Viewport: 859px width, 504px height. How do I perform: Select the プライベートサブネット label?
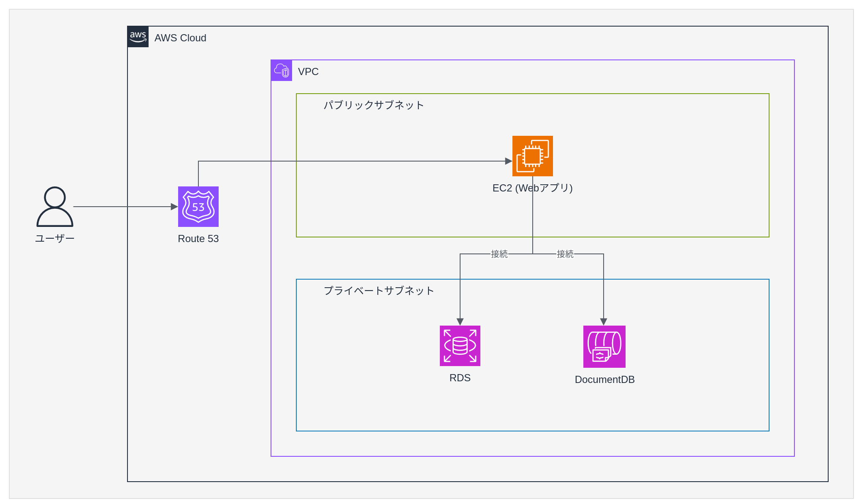coord(379,291)
